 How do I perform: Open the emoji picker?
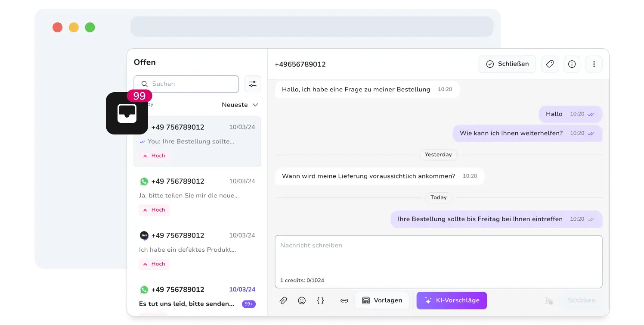[302, 300]
